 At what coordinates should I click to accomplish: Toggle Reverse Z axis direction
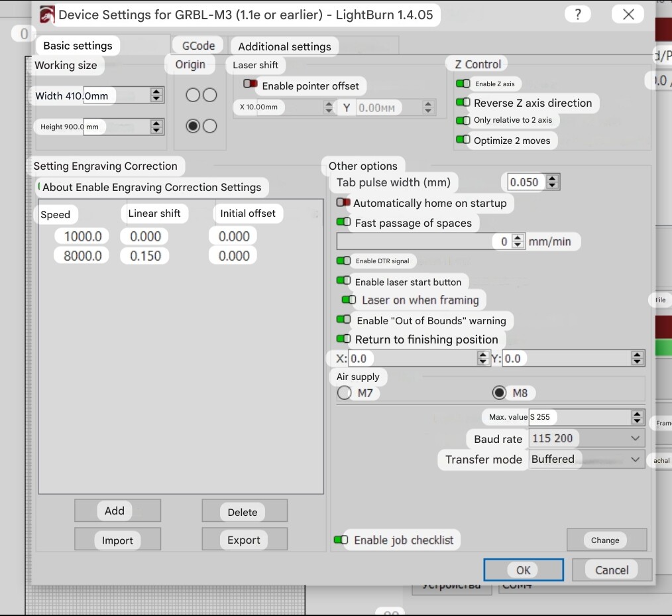(463, 103)
